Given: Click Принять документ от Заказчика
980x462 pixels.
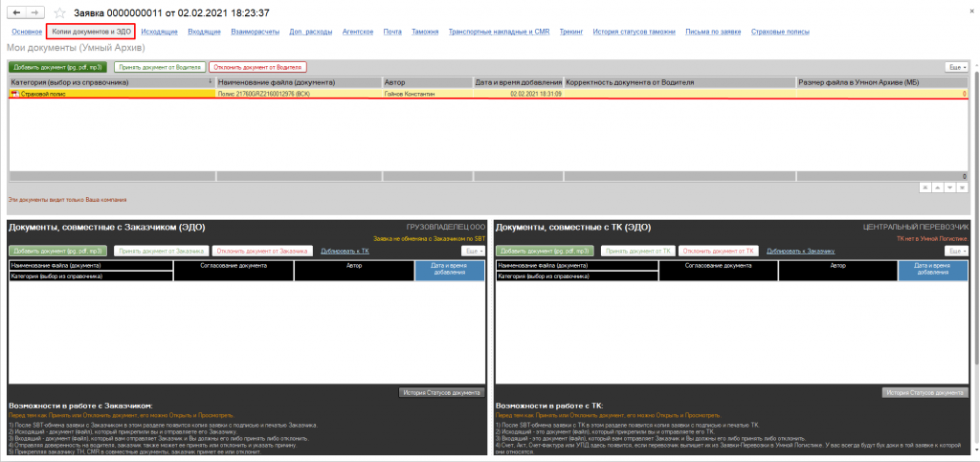Looking at the screenshot, I should pos(161,251).
